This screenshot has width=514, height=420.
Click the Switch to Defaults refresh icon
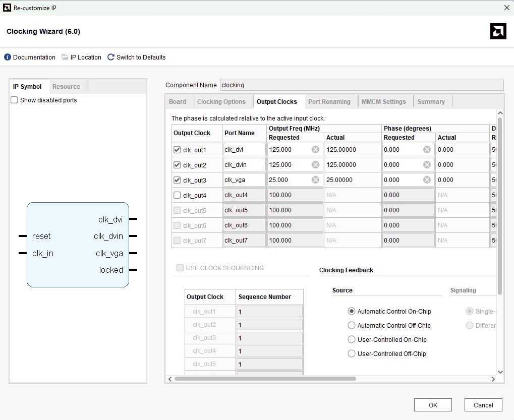click(111, 57)
